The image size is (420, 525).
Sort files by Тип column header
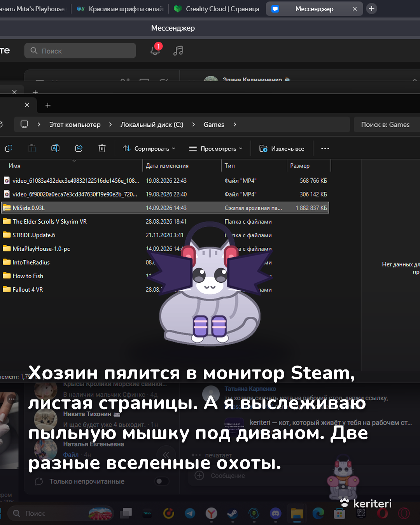click(230, 166)
